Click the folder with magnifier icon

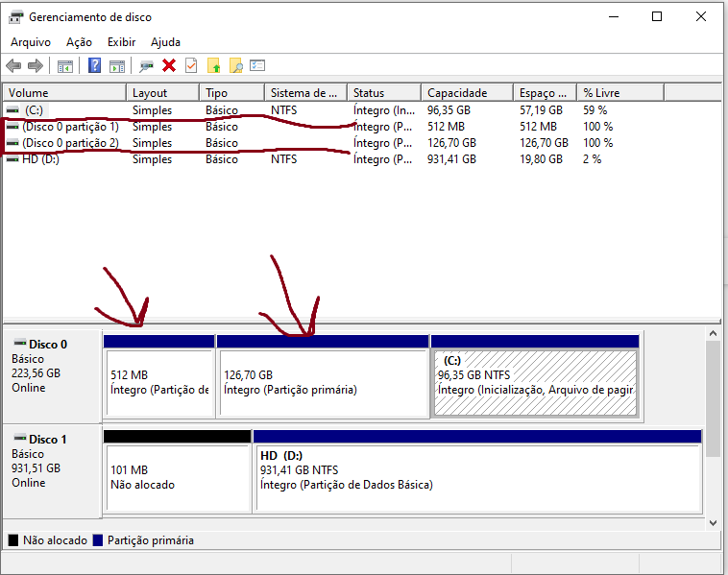[236, 65]
